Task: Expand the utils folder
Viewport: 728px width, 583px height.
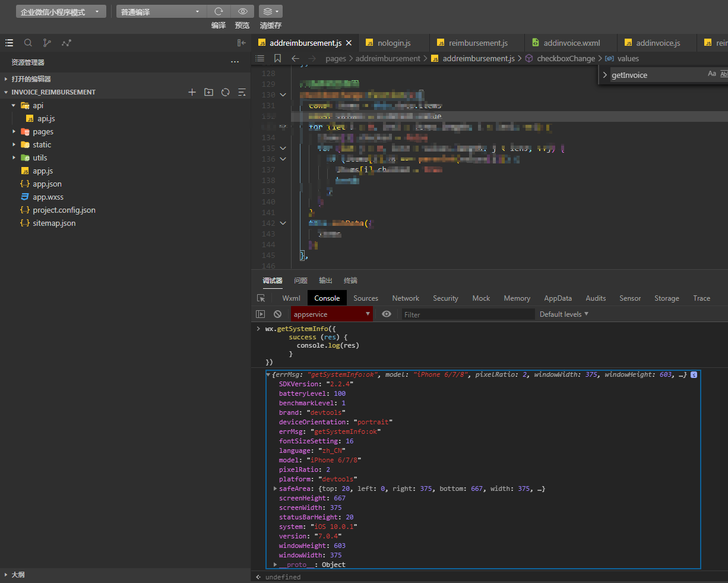Action: (14, 157)
